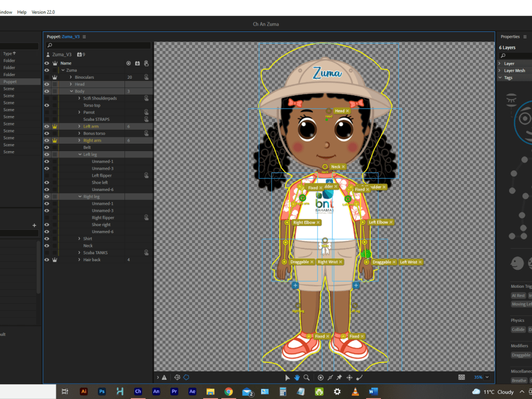The height and width of the screenshot is (399, 532).
Task: Toggle the checkerboard transparency grid icon
Action: (461, 377)
